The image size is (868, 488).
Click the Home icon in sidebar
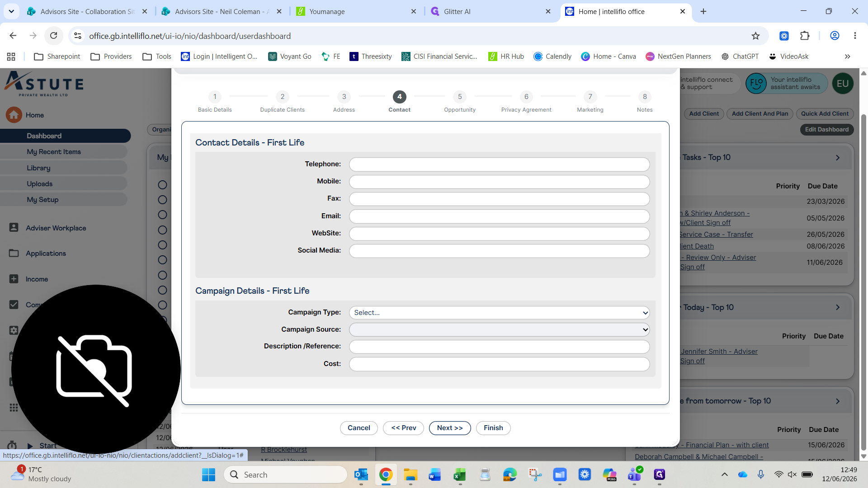click(x=14, y=115)
